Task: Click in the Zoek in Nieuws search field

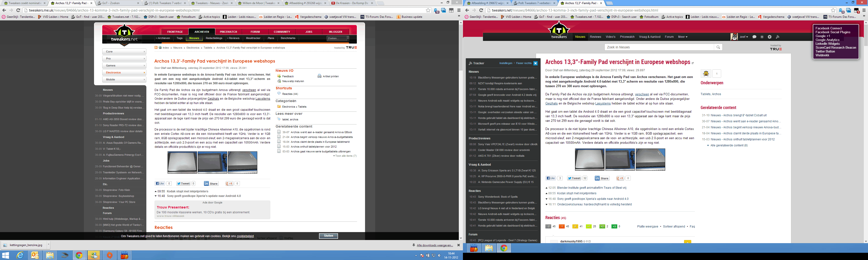Action: (659, 47)
